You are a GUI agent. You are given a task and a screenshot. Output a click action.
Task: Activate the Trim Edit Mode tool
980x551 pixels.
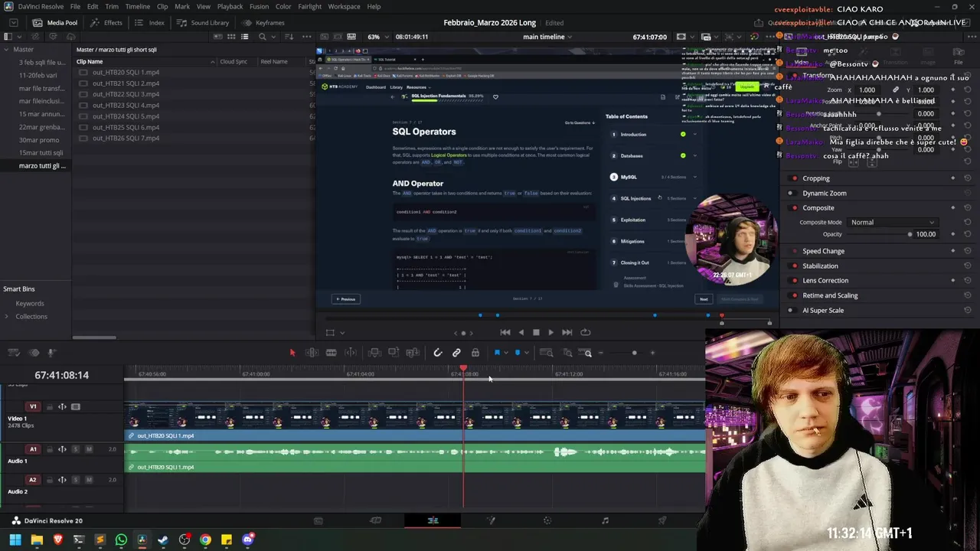point(312,353)
